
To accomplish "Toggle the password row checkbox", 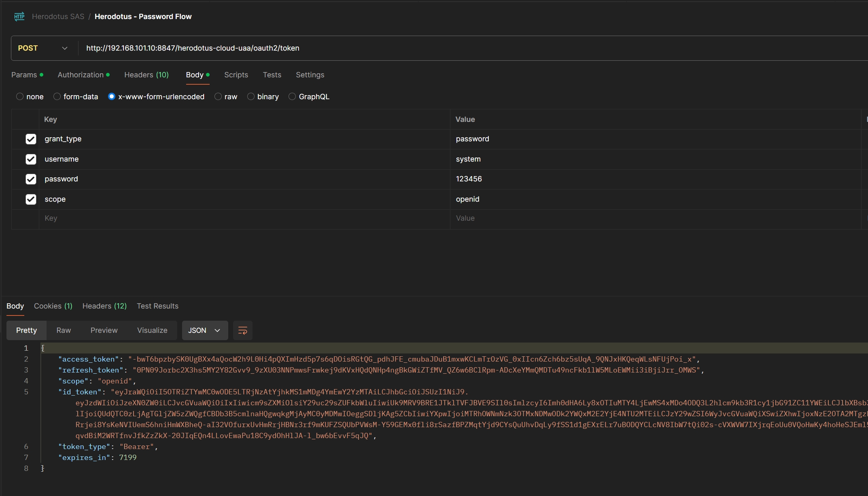I will pos(31,179).
